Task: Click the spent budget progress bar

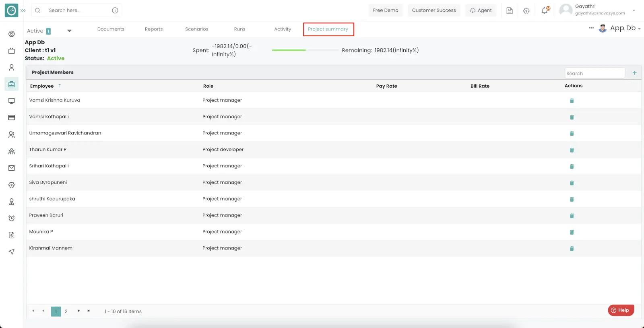Action: pos(305,50)
